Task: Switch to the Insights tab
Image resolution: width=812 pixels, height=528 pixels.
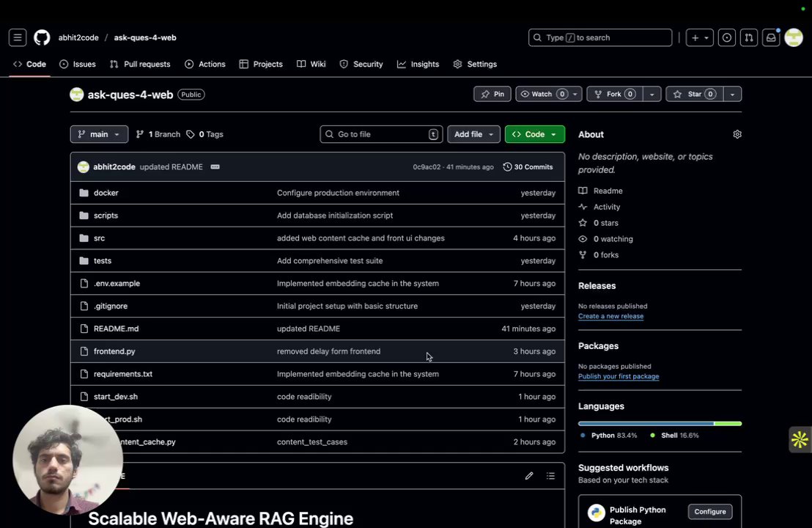Action: pos(418,64)
